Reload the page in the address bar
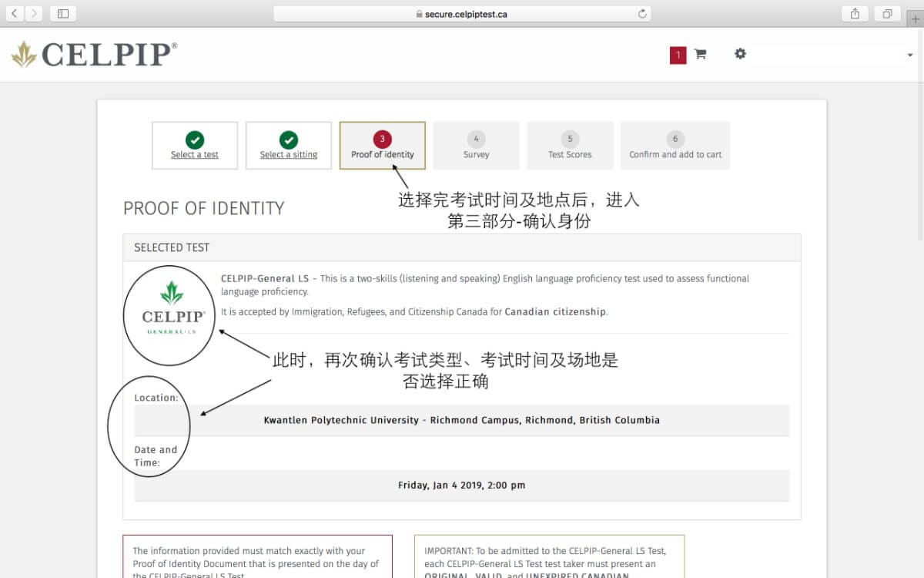Viewport: 924px width, 578px height. [642, 13]
